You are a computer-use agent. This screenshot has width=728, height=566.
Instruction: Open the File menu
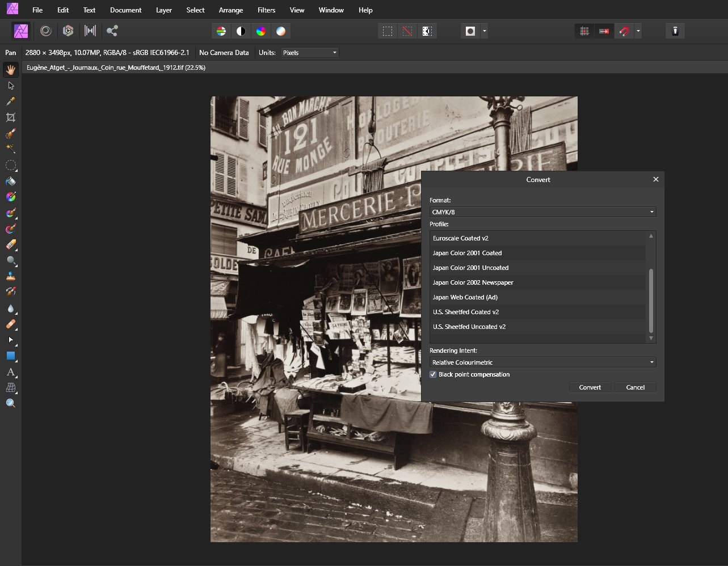click(37, 10)
